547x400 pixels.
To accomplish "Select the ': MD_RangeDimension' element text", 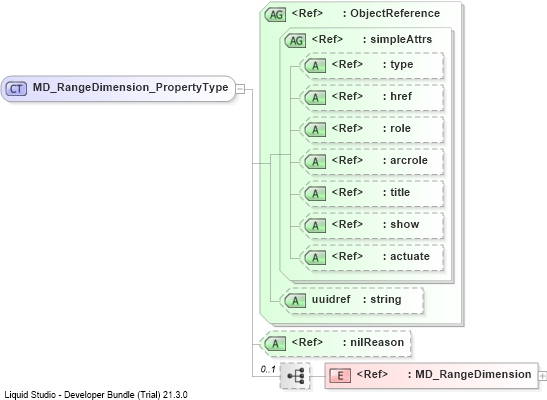I will click(x=470, y=374).
